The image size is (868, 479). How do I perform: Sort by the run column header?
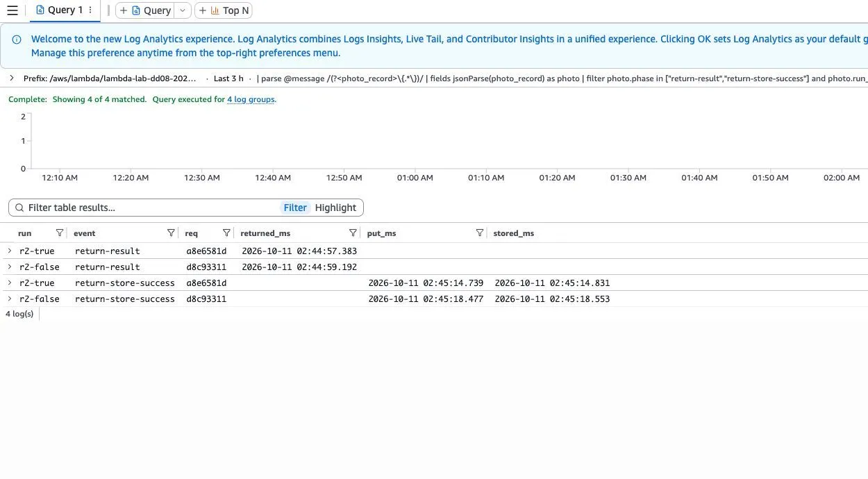(x=25, y=233)
